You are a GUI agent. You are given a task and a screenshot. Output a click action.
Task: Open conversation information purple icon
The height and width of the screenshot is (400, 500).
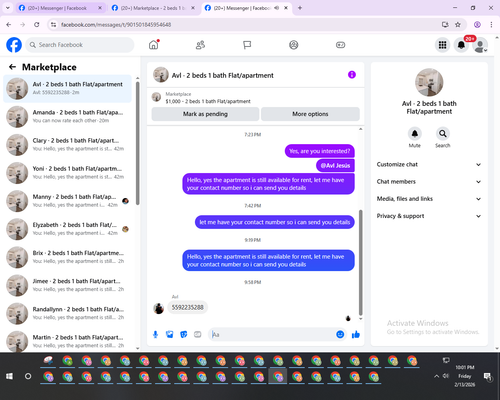tap(352, 75)
